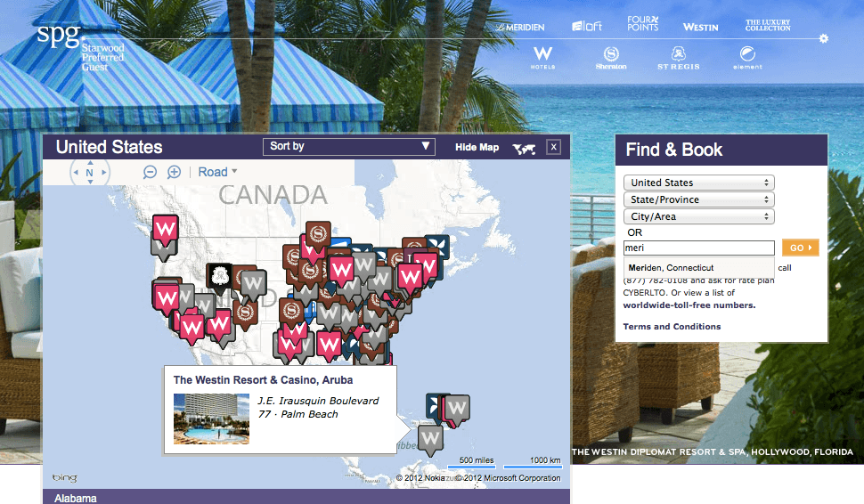The height and width of the screenshot is (504, 864).
Task: Click the gear icon beside the brand bar
Action: tap(824, 38)
